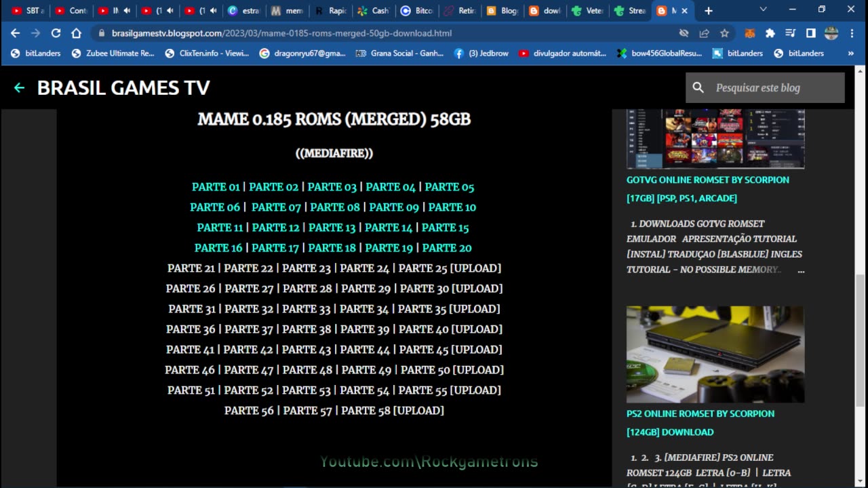Close the active Blogger tab
This screenshot has width=868, height=488.
[685, 11]
